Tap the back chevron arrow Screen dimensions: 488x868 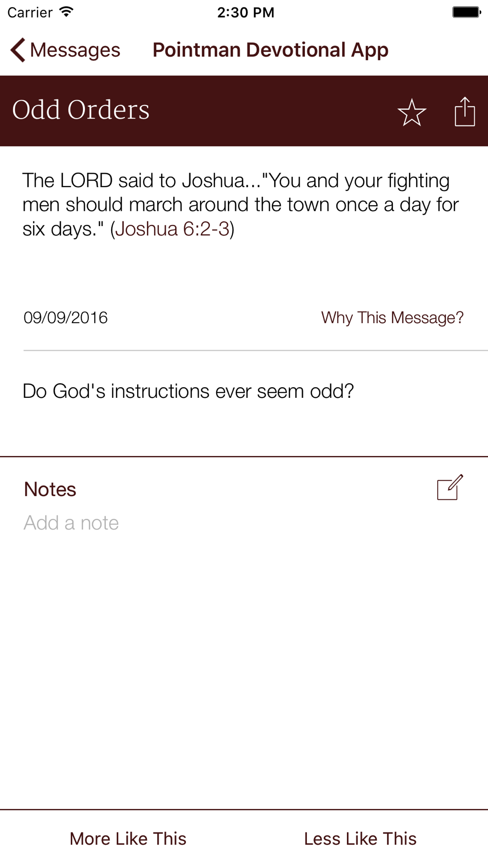18,50
